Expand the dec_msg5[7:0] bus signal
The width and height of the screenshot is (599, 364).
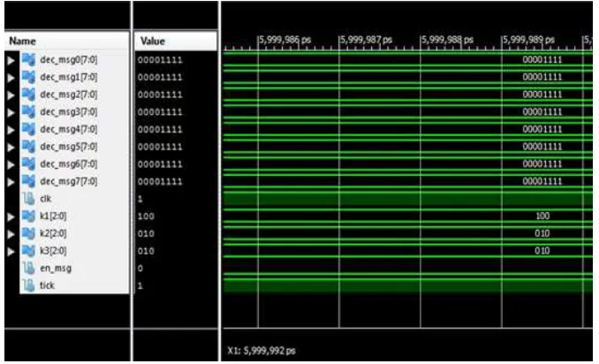tap(11, 147)
